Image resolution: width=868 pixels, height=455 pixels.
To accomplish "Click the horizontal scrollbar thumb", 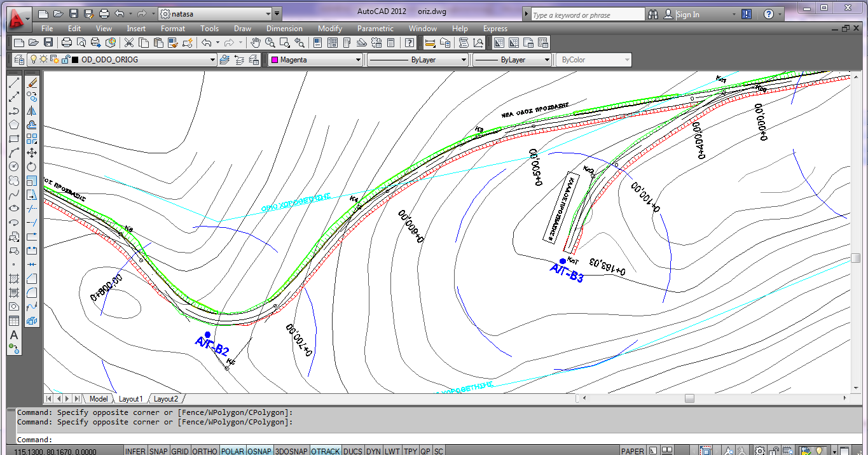I will click(689, 398).
